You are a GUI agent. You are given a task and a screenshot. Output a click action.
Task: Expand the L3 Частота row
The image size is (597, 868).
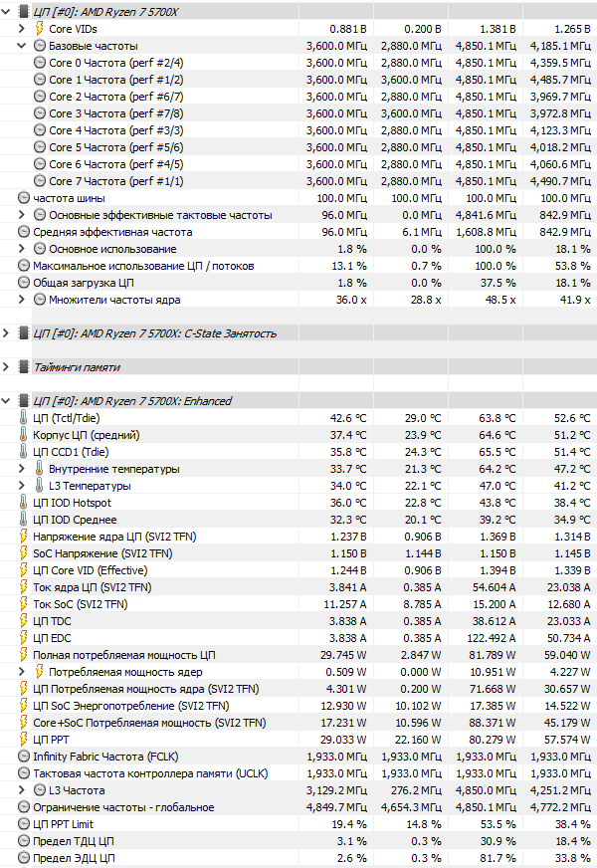point(22,790)
